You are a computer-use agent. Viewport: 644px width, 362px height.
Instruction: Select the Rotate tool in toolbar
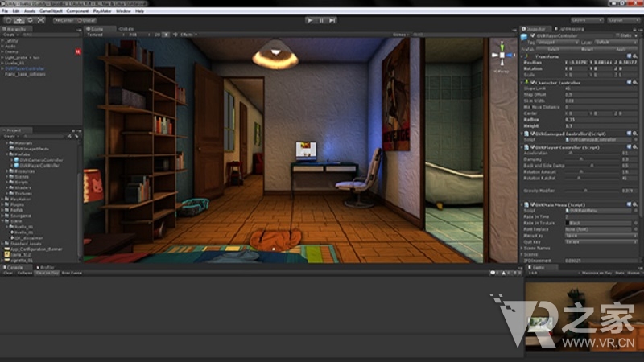click(x=30, y=20)
